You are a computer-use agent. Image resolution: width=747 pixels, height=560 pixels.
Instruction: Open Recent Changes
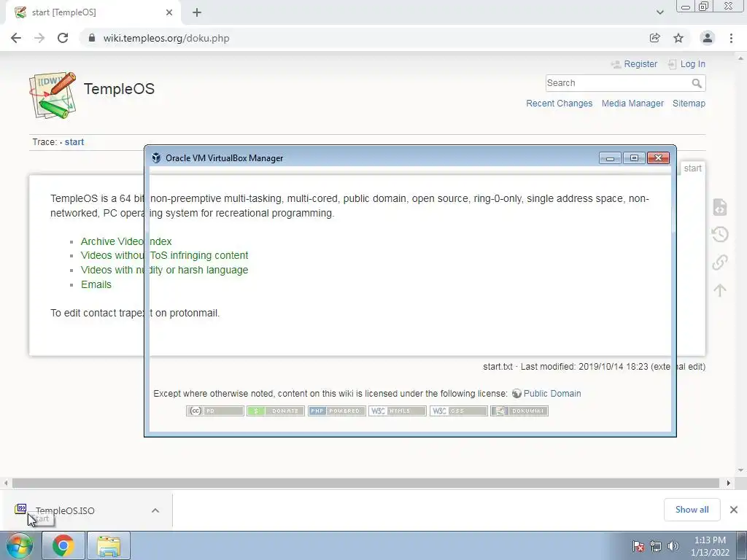(x=560, y=104)
